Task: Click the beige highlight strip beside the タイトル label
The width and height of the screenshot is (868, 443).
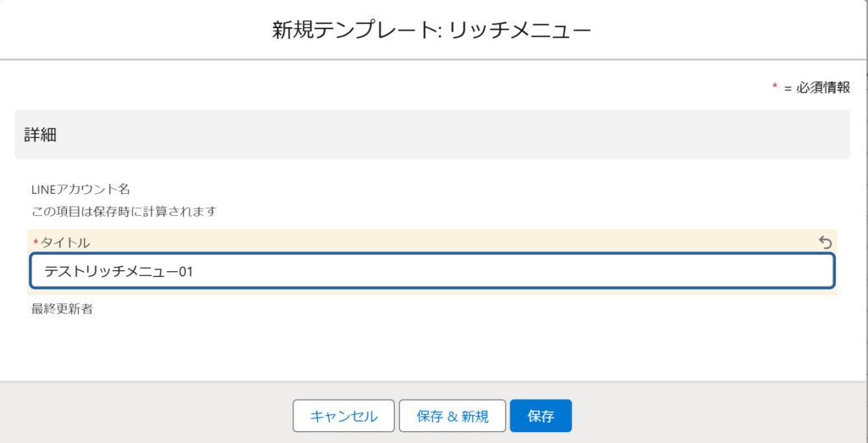Action: pyautogui.click(x=424, y=242)
